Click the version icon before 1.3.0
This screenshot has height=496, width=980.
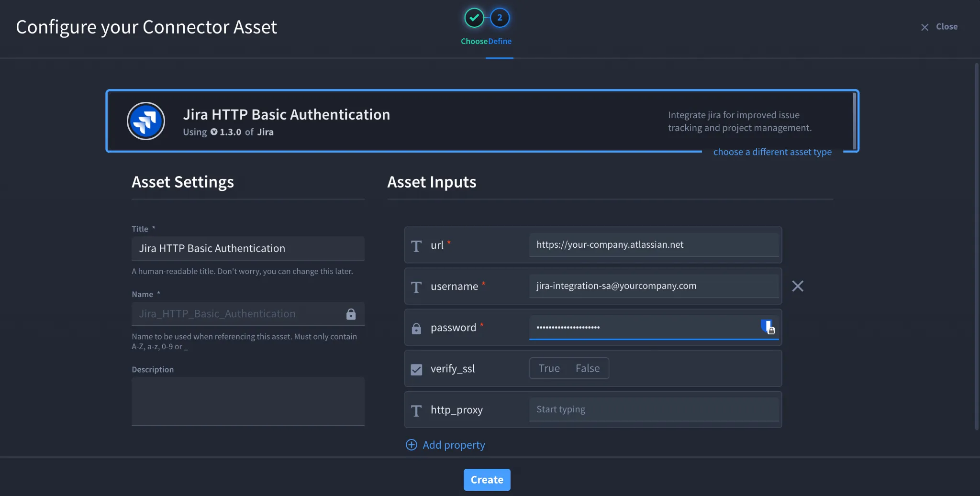[x=214, y=132]
